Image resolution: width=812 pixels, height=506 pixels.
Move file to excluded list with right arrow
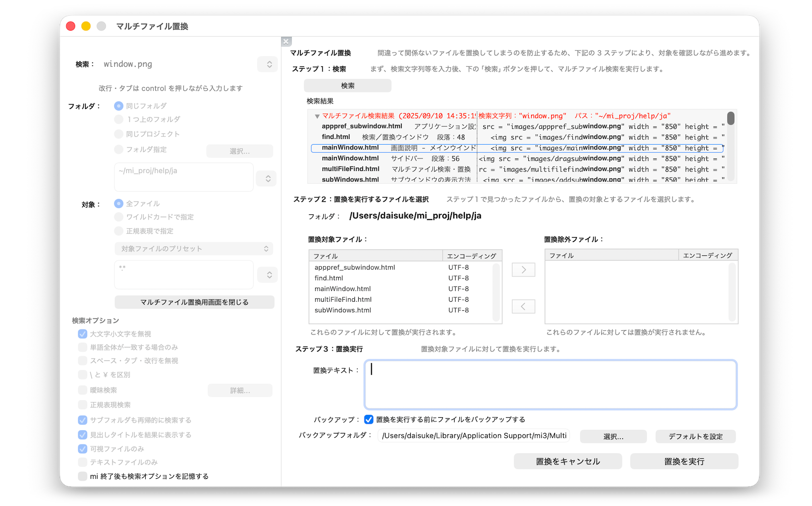pyautogui.click(x=523, y=270)
